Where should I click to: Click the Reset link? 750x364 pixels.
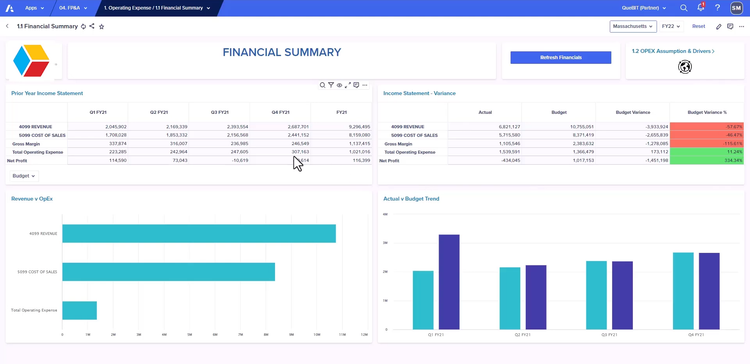698,26
